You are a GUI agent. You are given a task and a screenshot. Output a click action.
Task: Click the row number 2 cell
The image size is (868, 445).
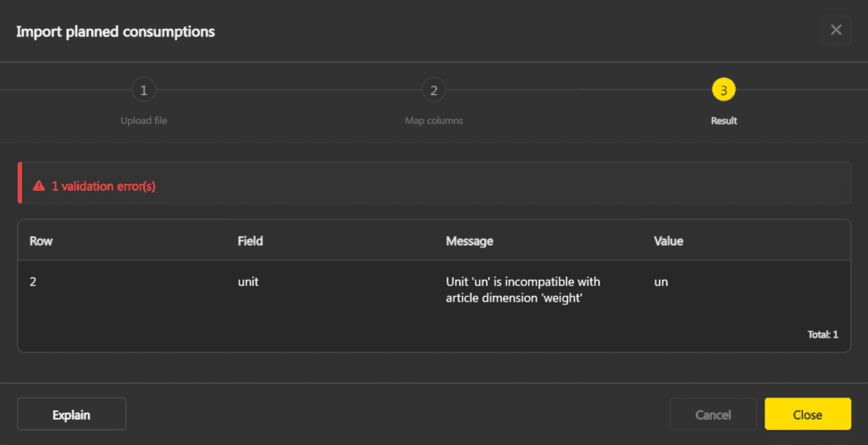pyautogui.click(x=33, y=281)
